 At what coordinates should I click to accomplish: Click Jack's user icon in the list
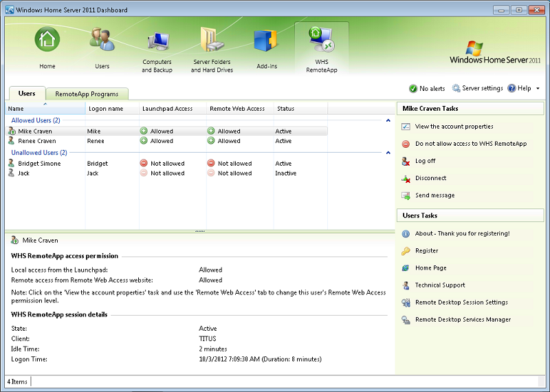click(x=12, y=173)
